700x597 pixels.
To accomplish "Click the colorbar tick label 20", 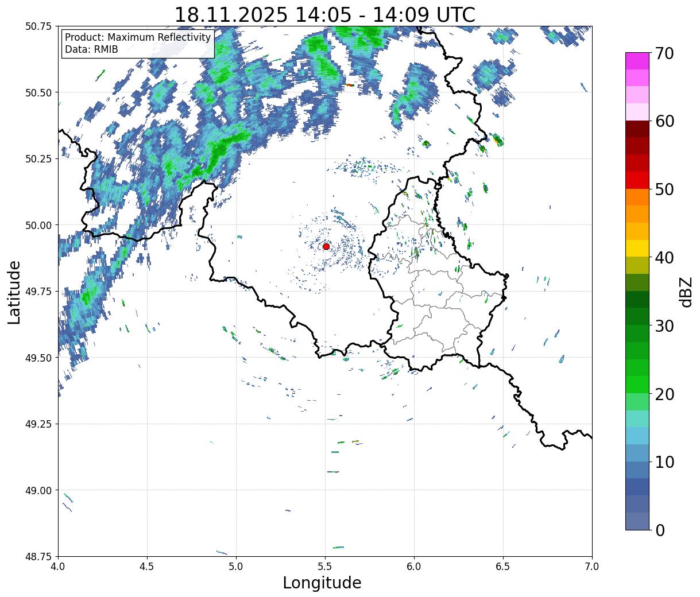I will [664, 394].
